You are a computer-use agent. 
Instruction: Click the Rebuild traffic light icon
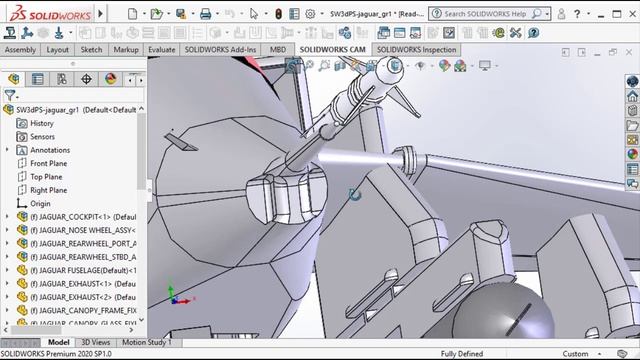click(278, 14)
